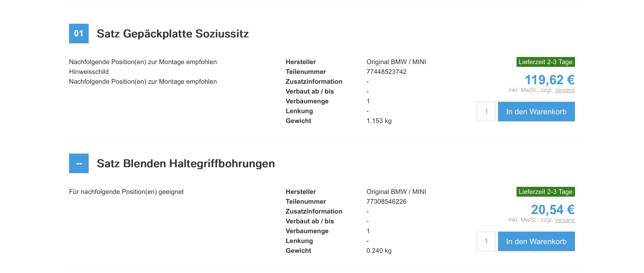
Task: Select quantity field for Blenden Haltegriffbohrungen
Action: (486, 241)
